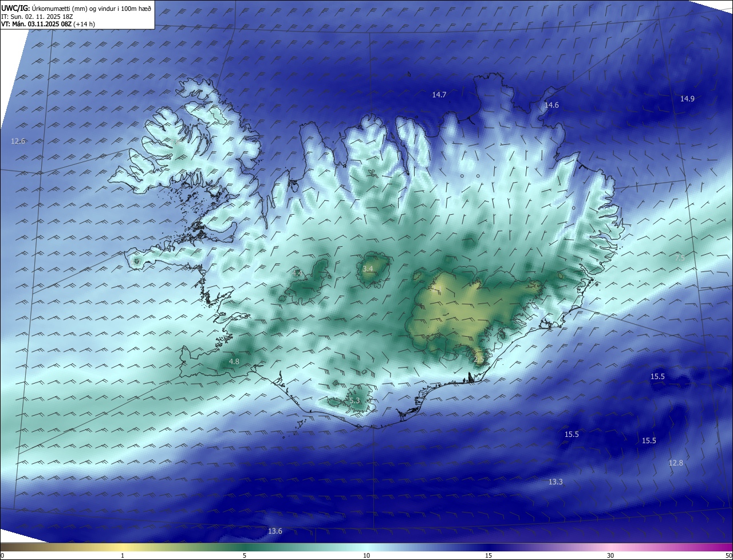Click the 1 tick label on the color scale

point(123,555)
